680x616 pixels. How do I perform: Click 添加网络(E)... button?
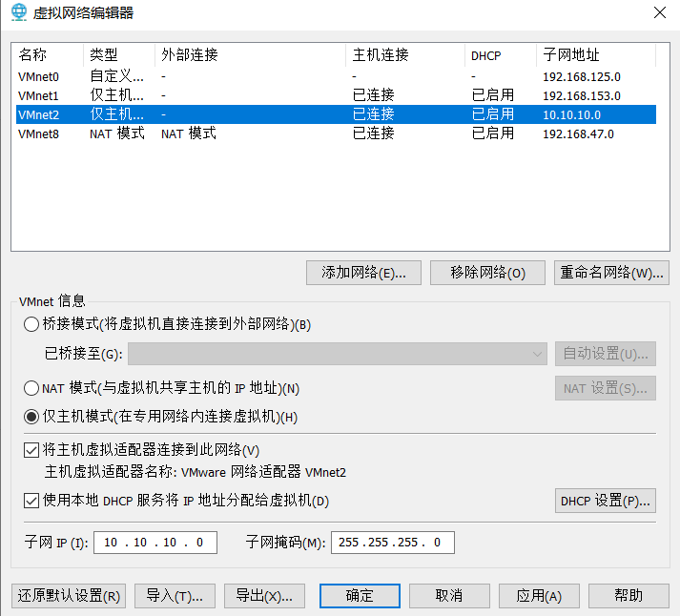click(x=363, y=273)
